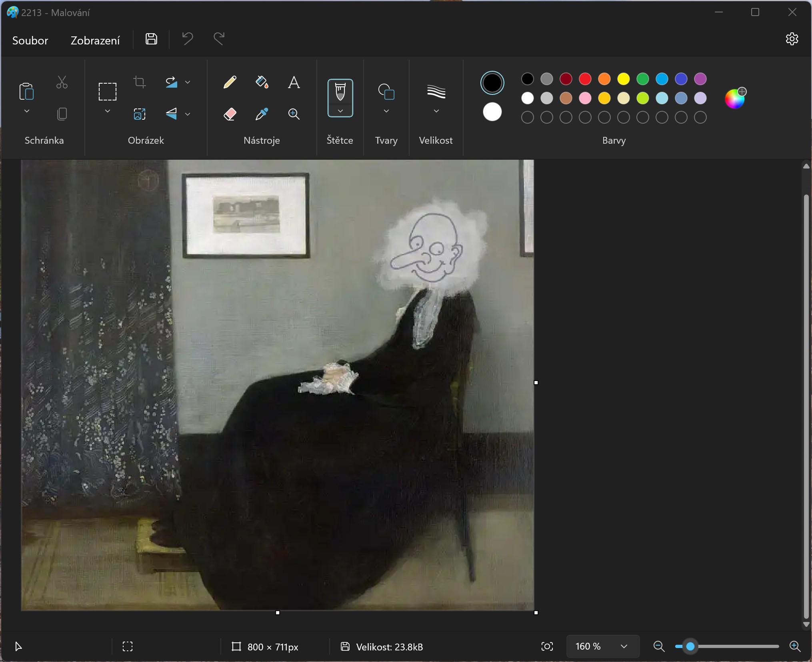Pick the purple color swatch

pyautogui.click(x=700, y=79)
